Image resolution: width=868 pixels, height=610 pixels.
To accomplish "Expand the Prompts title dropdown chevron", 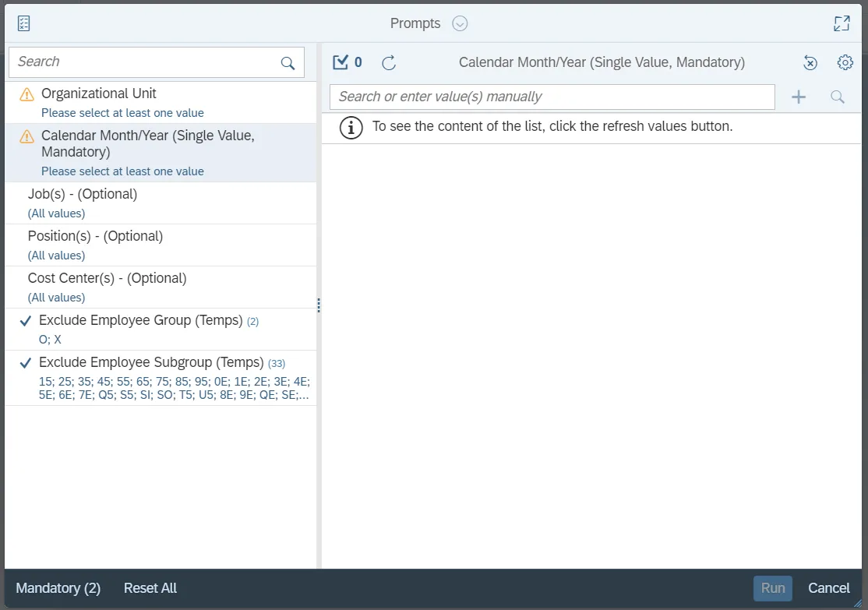I will point(460,23).
